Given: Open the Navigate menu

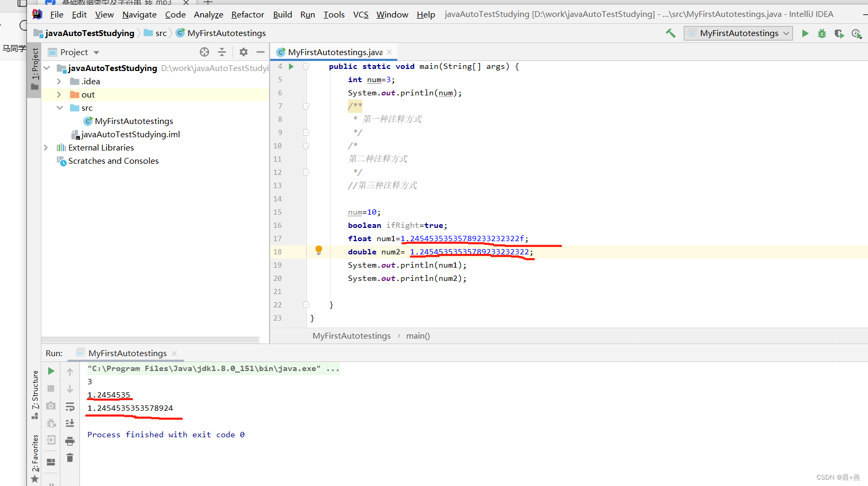Looking at the screenshot, I should tap(139, 15).
